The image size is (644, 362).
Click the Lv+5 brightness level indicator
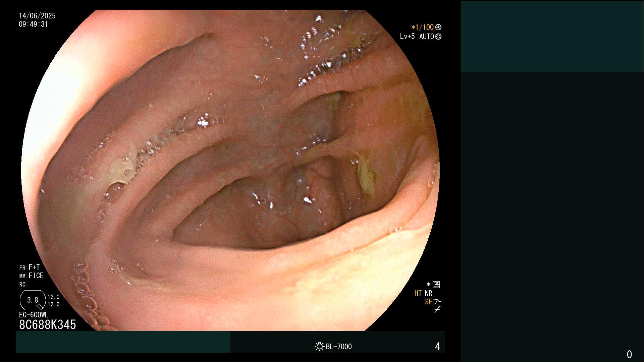407,36
